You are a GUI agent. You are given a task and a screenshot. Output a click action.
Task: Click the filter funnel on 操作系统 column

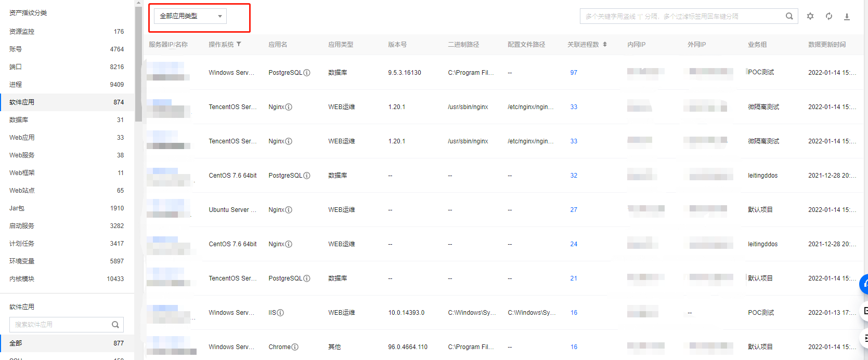(239, 45)
